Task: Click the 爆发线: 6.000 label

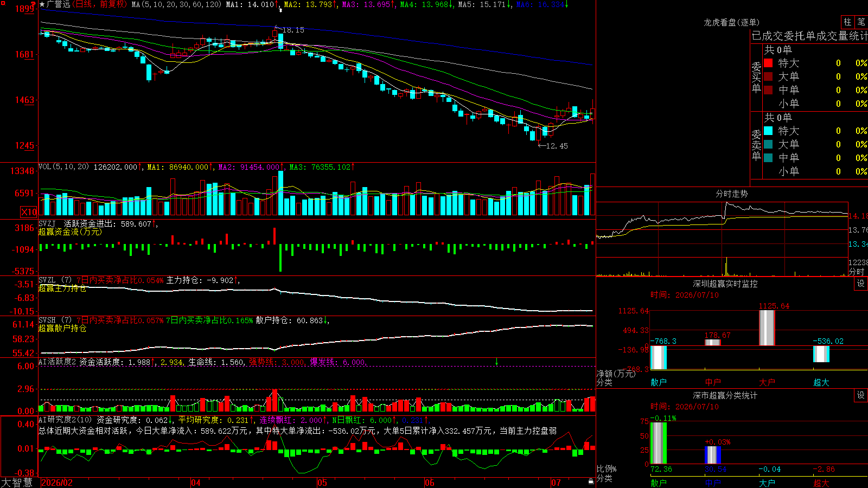Action: [x=338, y=362]
